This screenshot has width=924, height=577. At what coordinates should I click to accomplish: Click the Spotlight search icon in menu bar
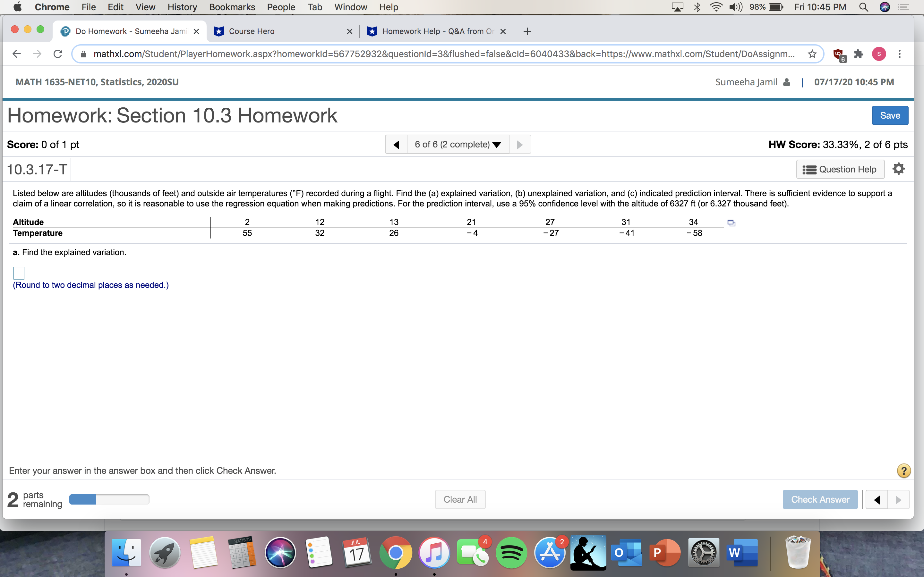pyautogui.click(x=864, y=7)
